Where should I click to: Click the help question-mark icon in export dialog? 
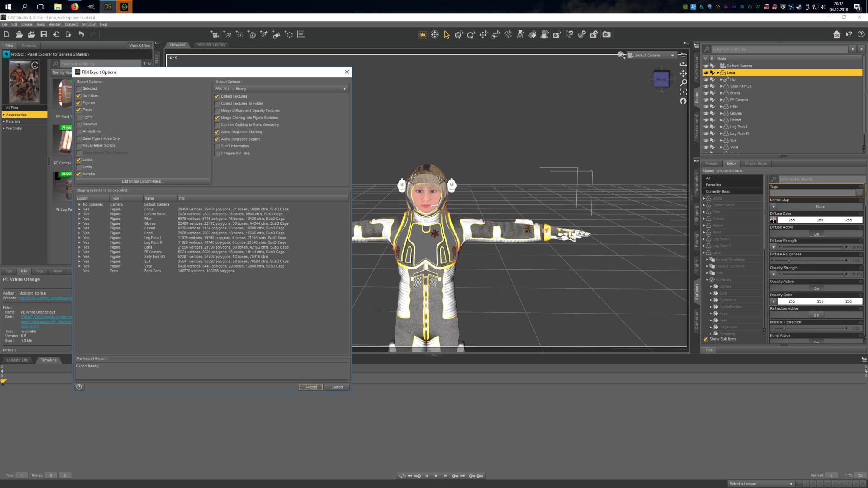click(x=79, y=387)
